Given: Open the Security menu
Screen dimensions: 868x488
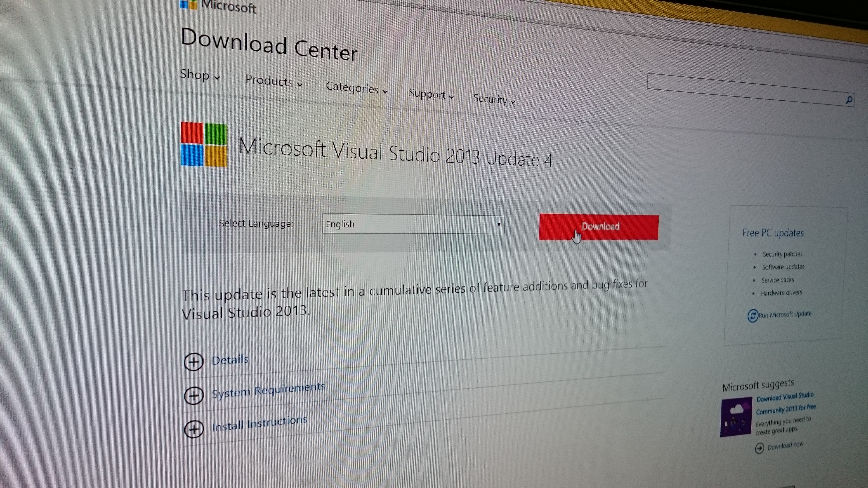Looking at the screenshot, I should 494,99.
